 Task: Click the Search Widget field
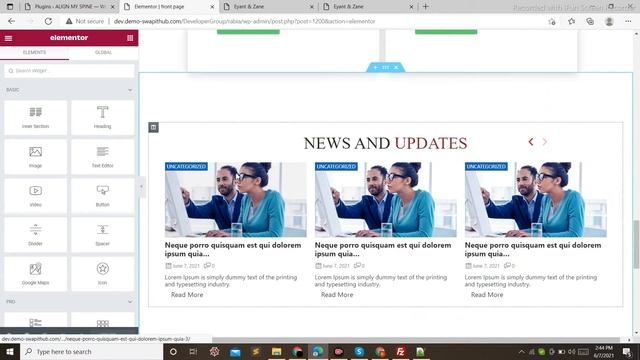point(69,71)
